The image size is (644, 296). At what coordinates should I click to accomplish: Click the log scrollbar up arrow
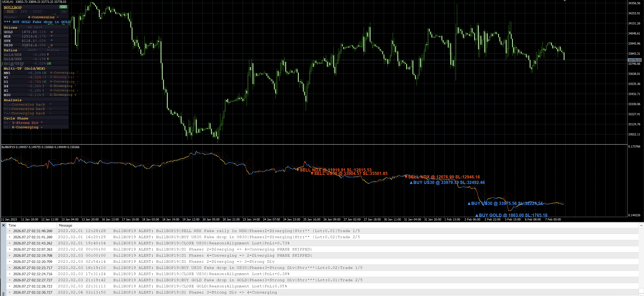click(641, 225)
